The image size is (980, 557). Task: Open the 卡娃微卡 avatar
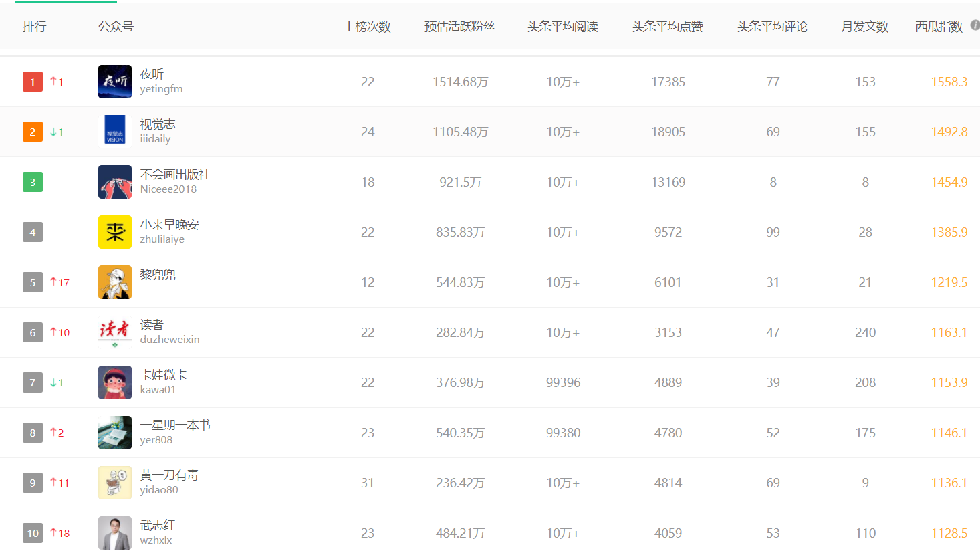tap(115, 382)
